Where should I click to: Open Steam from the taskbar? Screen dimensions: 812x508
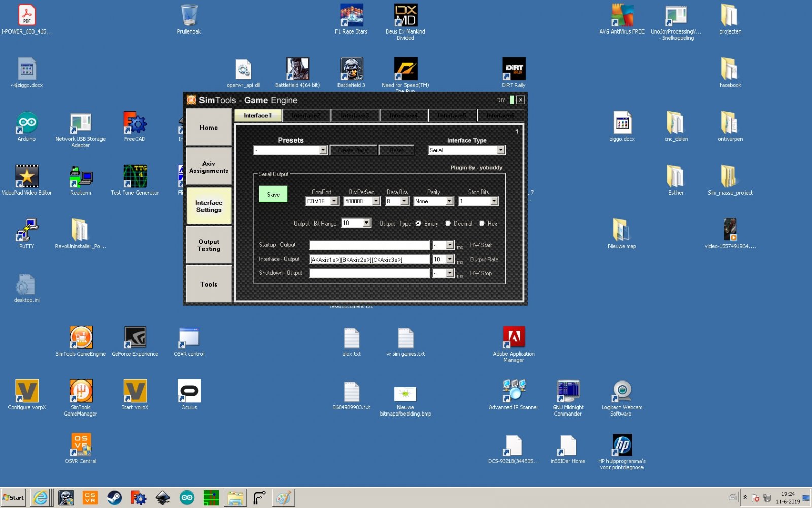pos(114,498)
